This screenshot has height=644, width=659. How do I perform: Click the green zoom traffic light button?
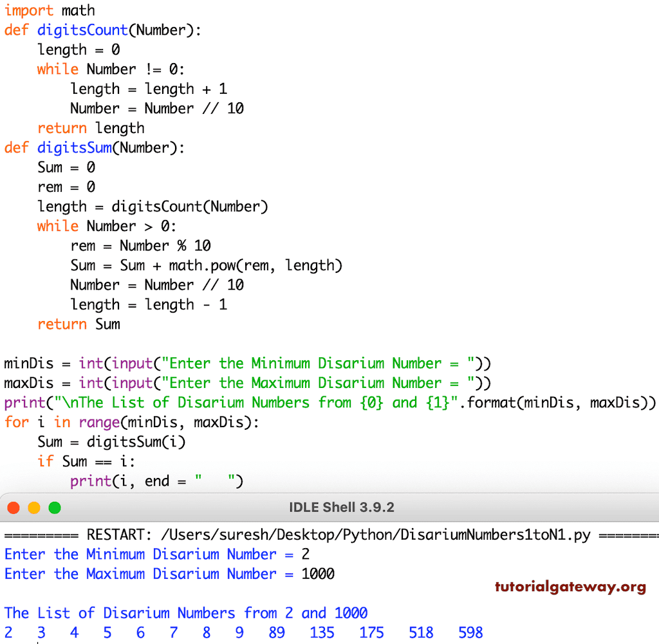[x=54, y=507]
